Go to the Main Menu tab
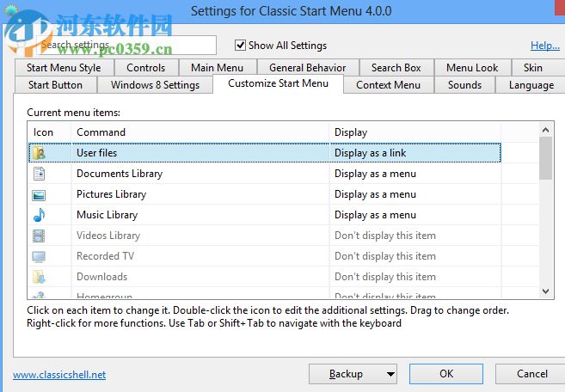 point(218,68)
